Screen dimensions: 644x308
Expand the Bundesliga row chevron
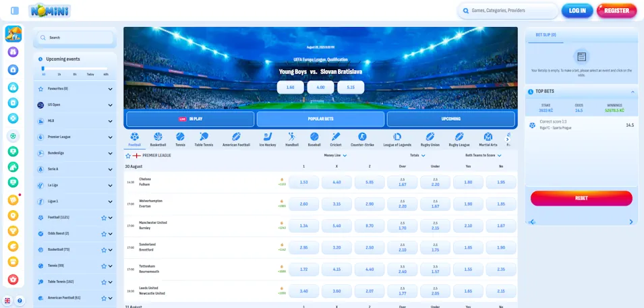tap(110, 153)
